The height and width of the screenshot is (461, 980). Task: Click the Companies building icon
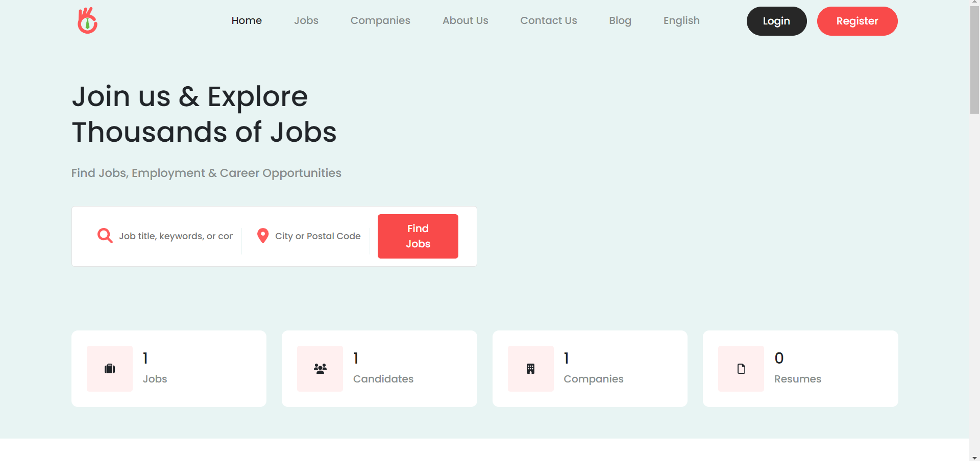click(530, 369)
